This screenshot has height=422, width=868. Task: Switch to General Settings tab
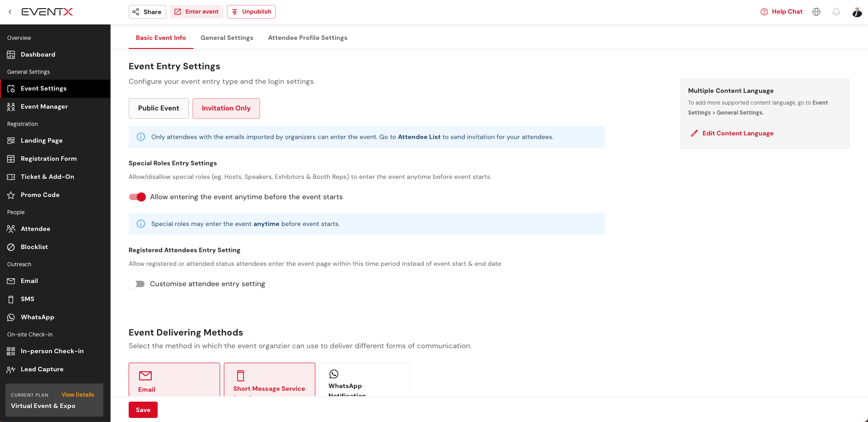(x=227, y=38)
